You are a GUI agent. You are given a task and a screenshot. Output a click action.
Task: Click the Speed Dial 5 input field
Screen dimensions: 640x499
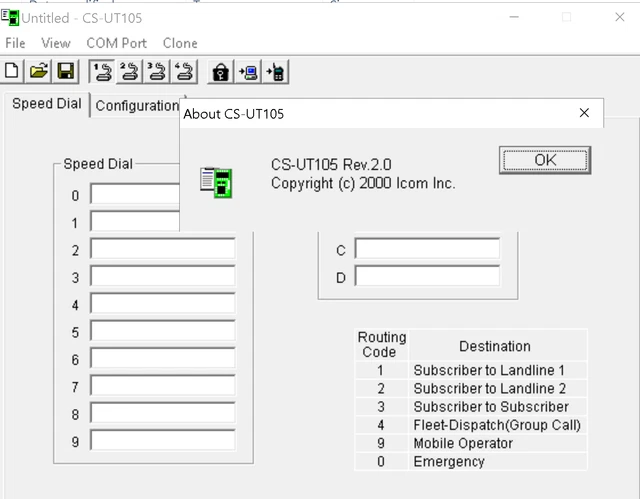click(x=162, y=331)
